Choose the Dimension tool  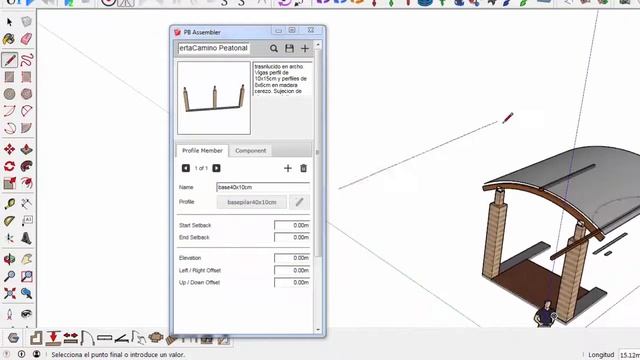[26, 204]
